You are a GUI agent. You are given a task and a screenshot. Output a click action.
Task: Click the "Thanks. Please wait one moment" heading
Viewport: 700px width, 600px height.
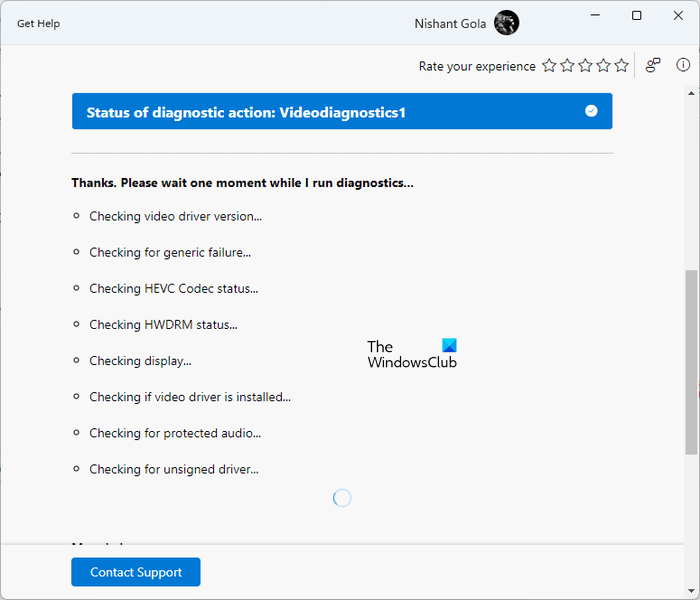pyautogui.click(x=242, y=183)
